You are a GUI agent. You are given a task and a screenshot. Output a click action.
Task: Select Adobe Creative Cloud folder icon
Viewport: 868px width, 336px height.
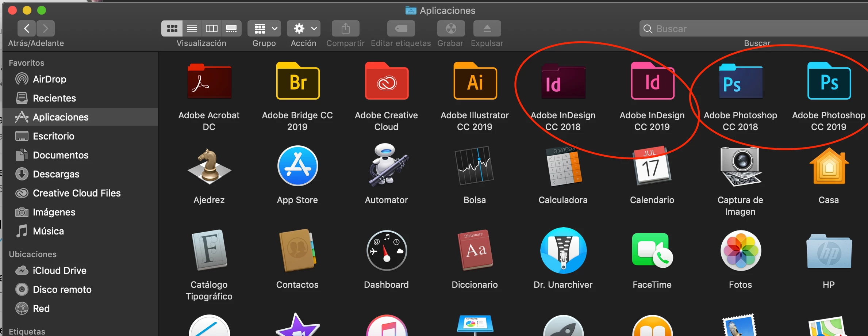tap(387, 81)
